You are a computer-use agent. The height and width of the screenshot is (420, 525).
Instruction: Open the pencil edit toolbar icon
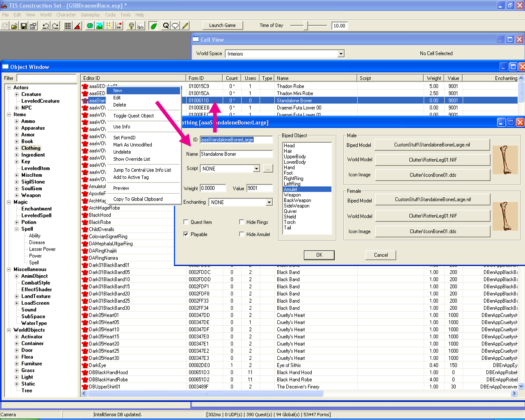pyautogui.click(x=185, y=26)
